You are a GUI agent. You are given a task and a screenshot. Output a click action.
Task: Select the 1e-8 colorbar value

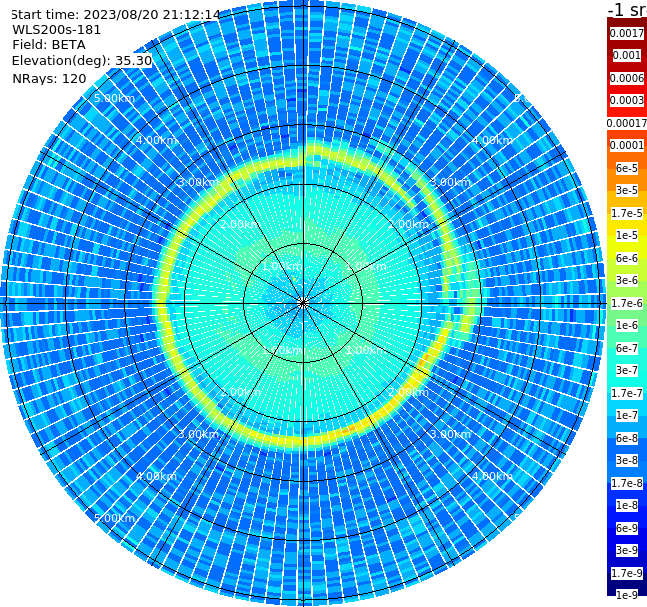coord(627,505)
